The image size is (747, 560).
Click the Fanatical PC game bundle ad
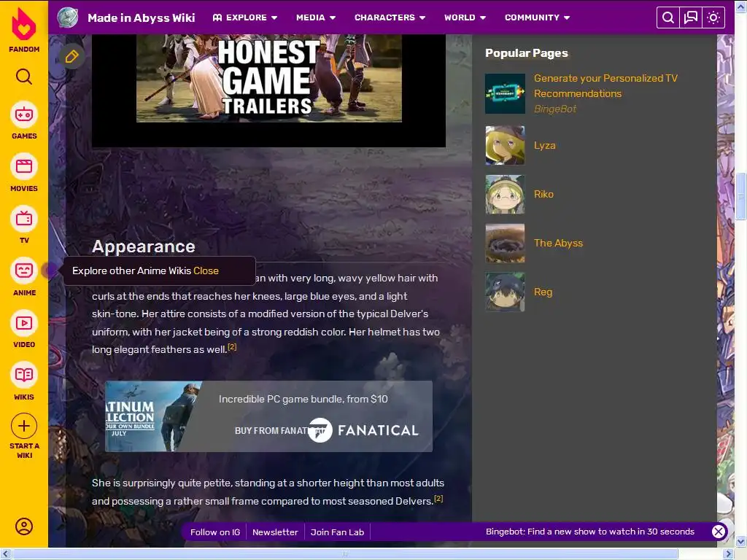268,416
